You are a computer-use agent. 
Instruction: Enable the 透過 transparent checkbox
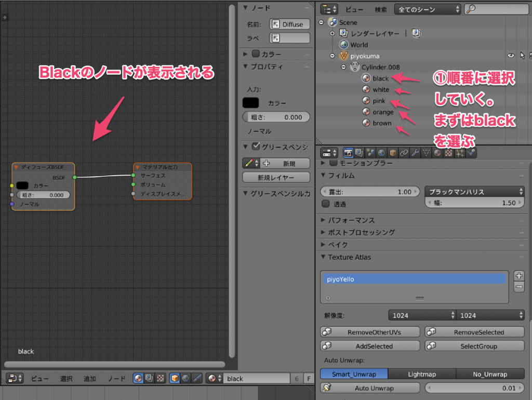(326, 204)
